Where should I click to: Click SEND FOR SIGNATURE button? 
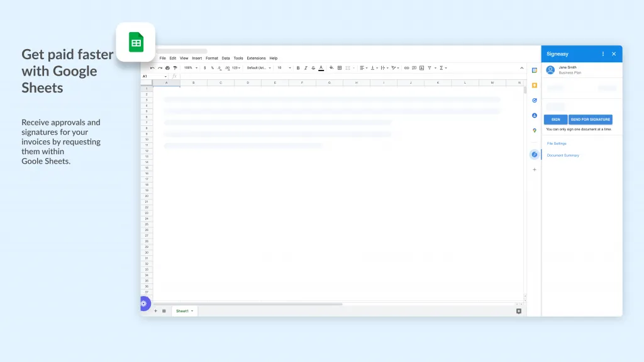click(590, 119)
